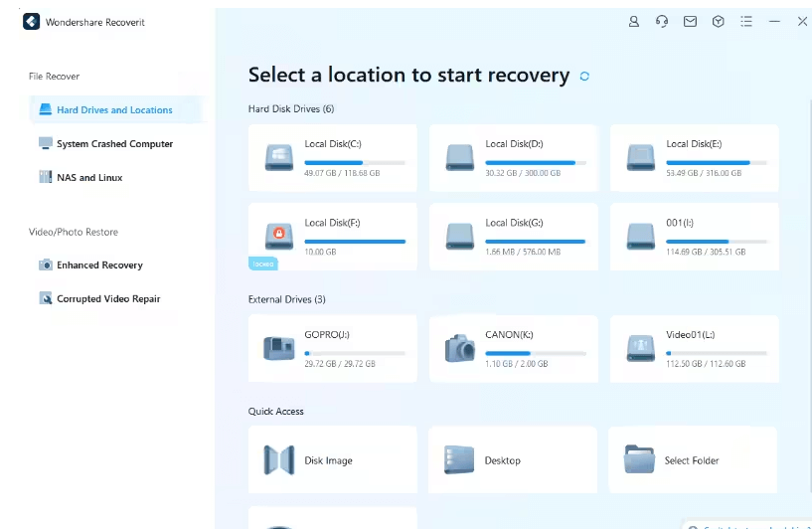The width and height of the screenshot is (812, 529).
Task: Choose Disk Image quick access
Action: (333, 460)
